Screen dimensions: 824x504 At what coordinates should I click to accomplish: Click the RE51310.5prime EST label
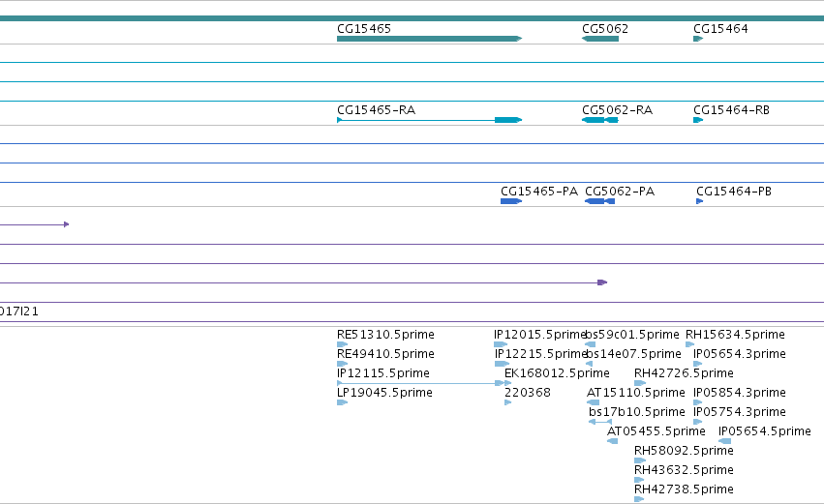click(385, 335)
